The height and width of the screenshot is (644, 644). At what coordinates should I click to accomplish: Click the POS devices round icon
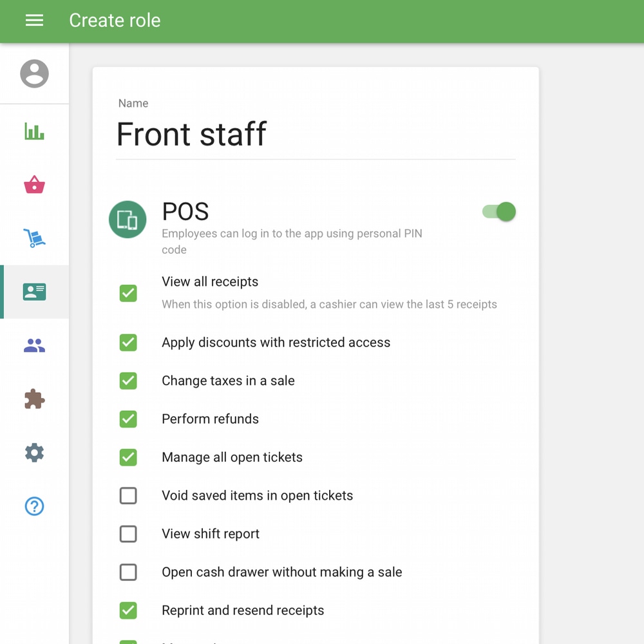pyautogui.click(x=128, y=220)
